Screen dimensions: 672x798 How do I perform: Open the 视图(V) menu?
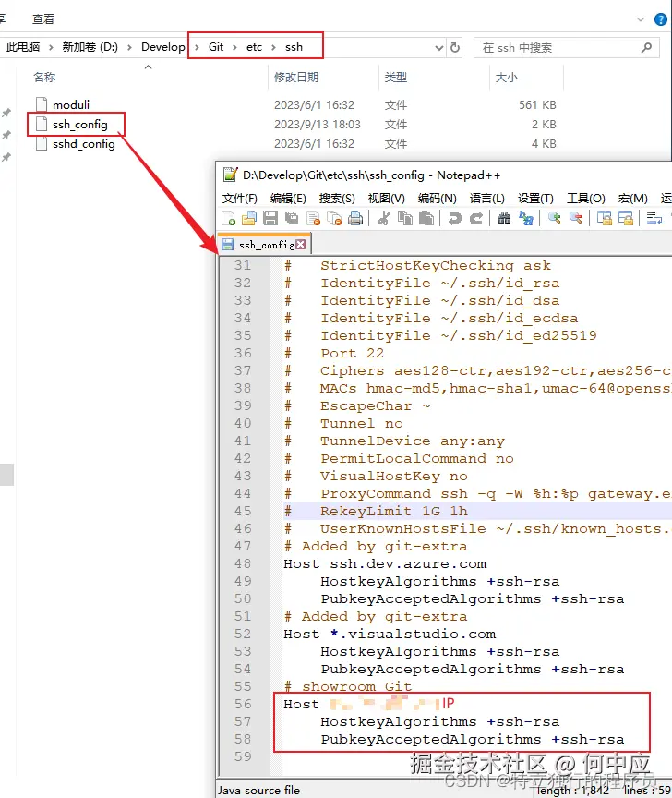pyautogui.click(x=387, y=198)
